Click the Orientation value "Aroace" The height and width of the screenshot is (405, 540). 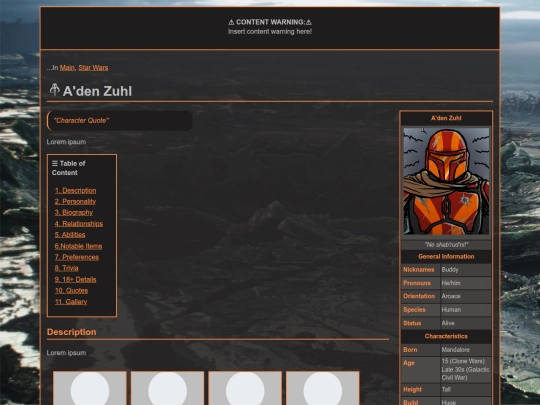click(451, 296)
